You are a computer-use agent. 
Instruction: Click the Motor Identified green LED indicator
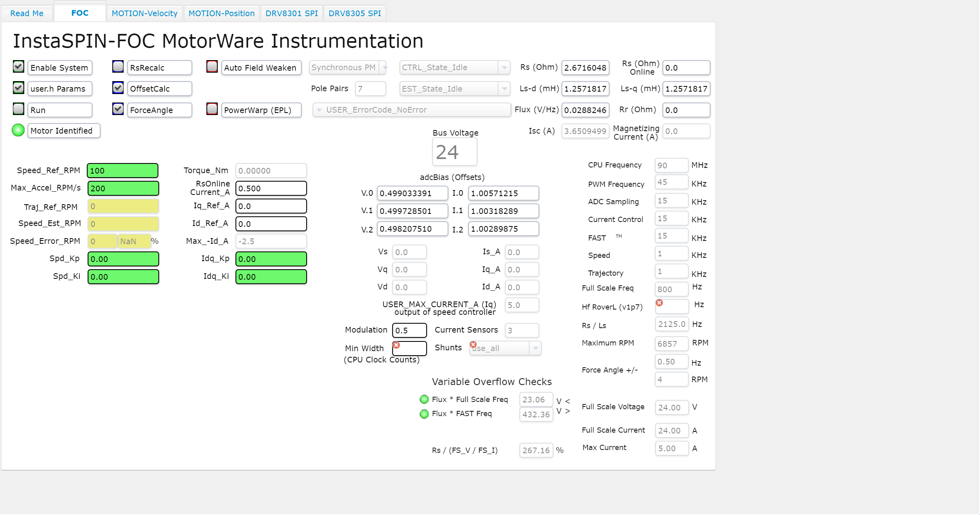coord(18,130)
